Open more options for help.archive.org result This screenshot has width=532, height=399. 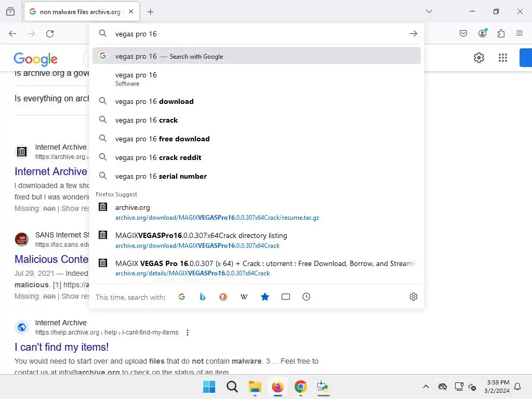point(187,332)
